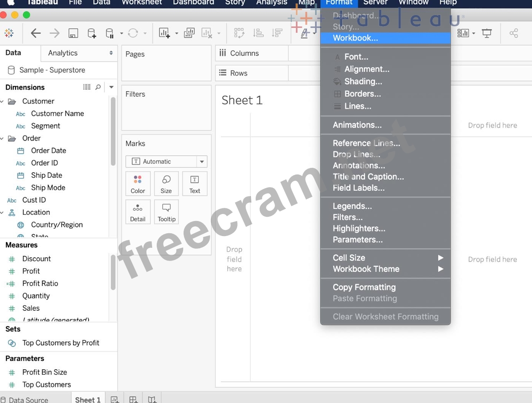Click the new dashboard tab icon at bottom
Screen dimensions: 532x403
[x=133, y=399]
